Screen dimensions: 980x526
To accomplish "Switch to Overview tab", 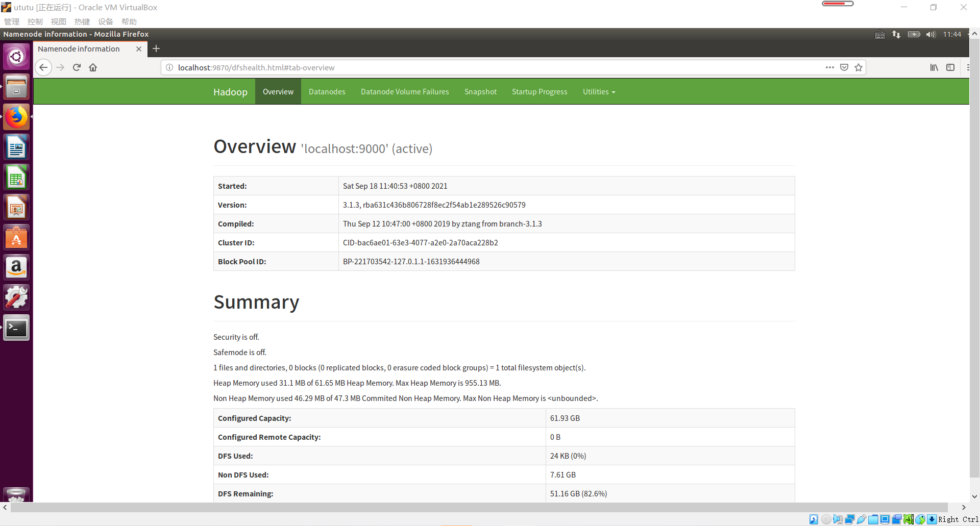I will [x=278, y=92].
